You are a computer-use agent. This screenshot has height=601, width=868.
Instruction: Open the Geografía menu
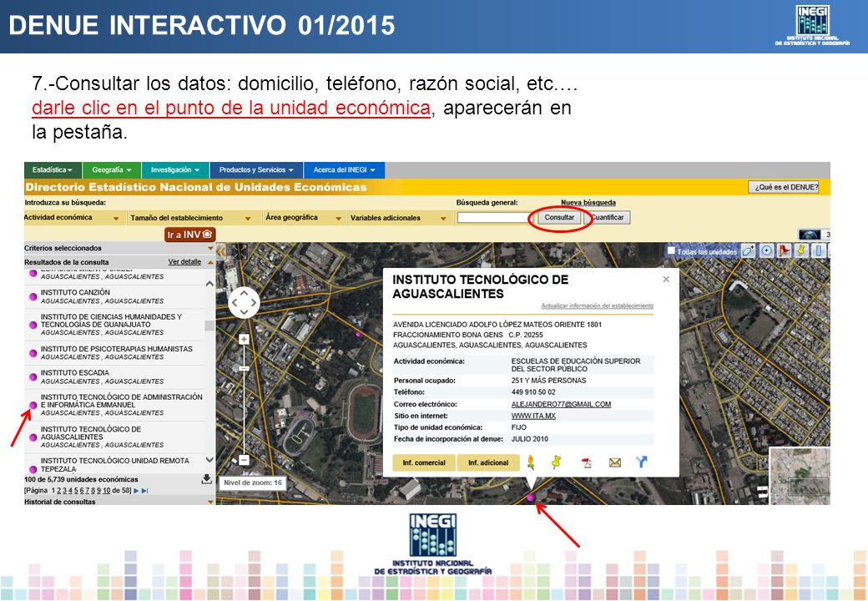pos(112,170)
